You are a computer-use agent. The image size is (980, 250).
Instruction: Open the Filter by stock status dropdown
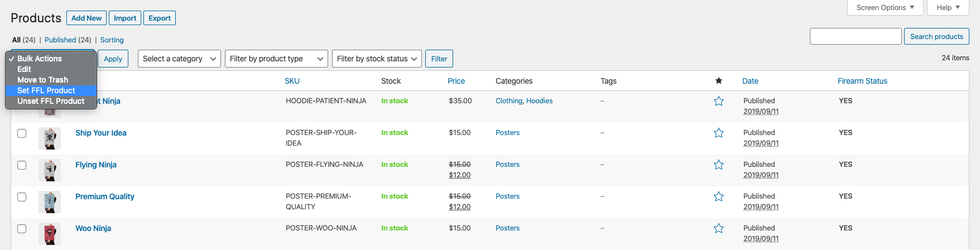(377, 59)
